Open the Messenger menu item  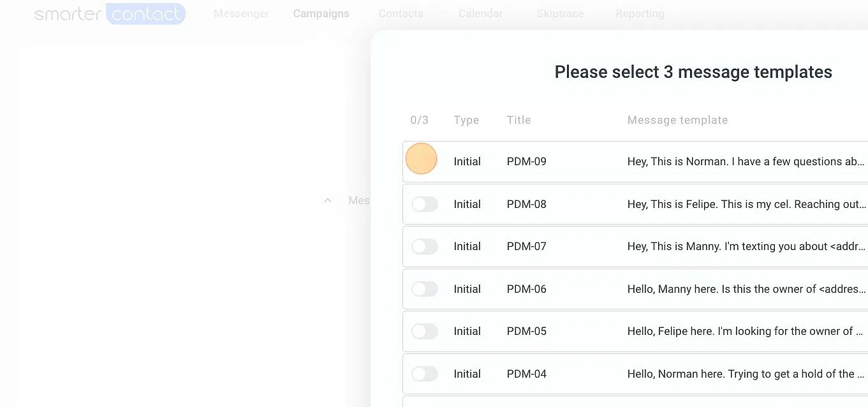(241, 13)
